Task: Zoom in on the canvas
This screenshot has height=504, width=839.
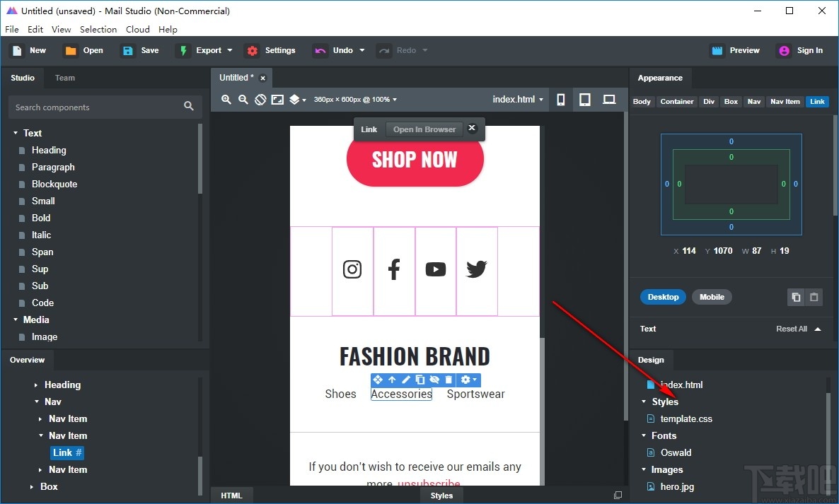Action: click(226, 100)
